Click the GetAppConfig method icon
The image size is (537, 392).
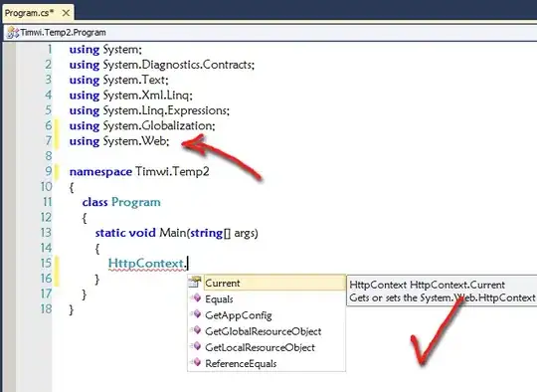tap(196, 313)
